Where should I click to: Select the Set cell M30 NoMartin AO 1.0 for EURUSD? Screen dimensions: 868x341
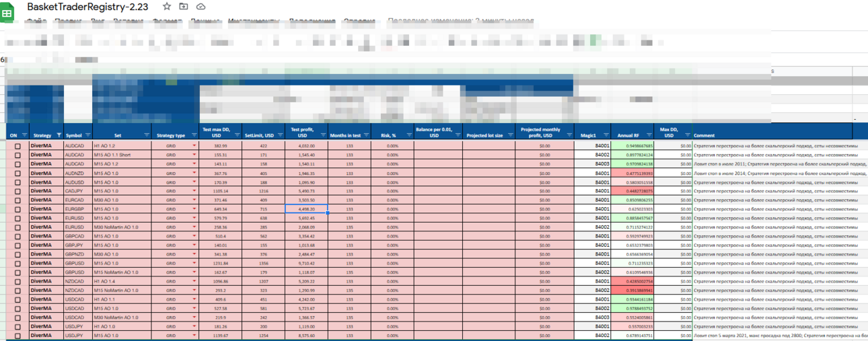121,227
